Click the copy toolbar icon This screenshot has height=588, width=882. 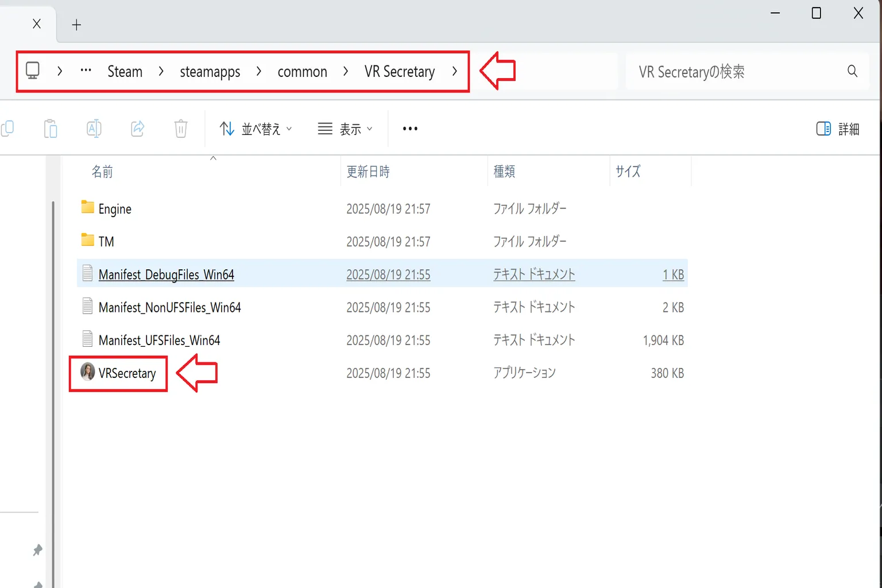tap(7, 128)
